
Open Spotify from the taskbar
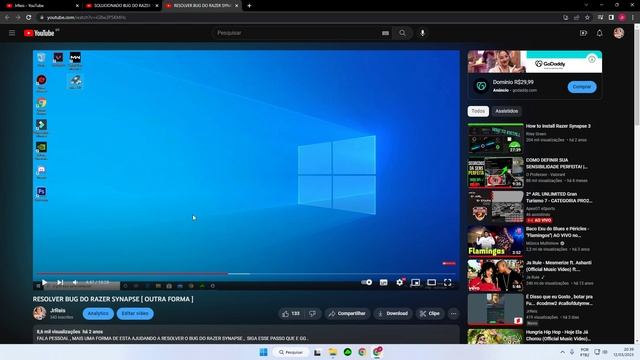pyautogui.click(x=348, y=352)
